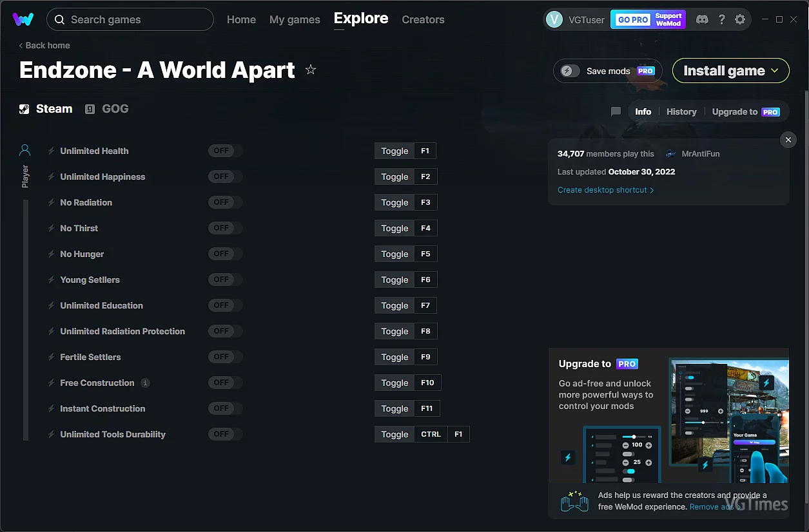
Task: Click lightning icon next to No Radiation
Action: click(51, 202)
